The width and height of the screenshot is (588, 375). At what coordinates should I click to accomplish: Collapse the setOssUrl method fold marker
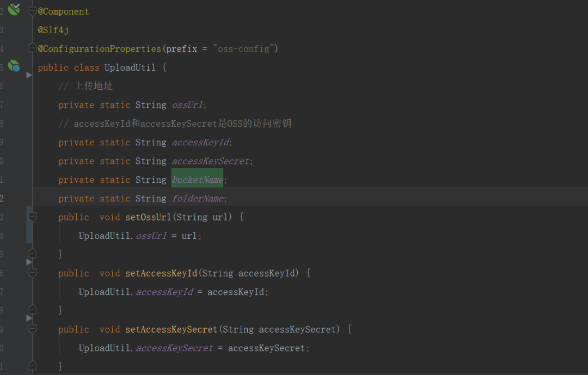(33, 217)
